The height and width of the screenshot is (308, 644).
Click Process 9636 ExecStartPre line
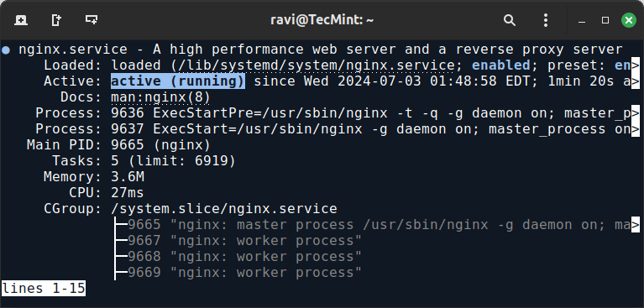click(x=338, y=113)
